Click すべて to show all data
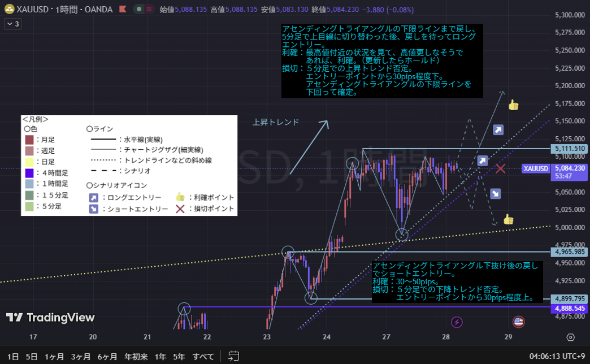Viewport: 590px width, 364px height. tap(203, 357)
